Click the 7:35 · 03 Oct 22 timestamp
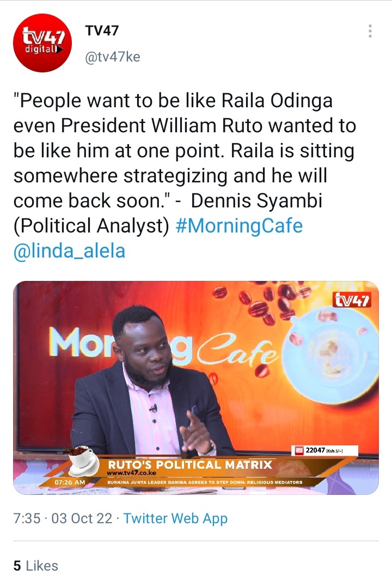This screenshot has height=588, width=392. 63,518
